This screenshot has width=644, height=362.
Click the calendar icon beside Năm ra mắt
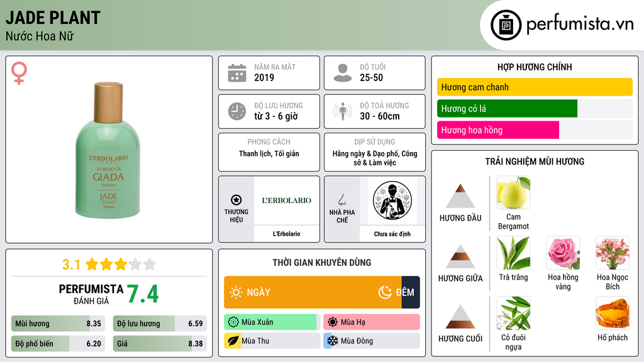(x=237, y=73)
